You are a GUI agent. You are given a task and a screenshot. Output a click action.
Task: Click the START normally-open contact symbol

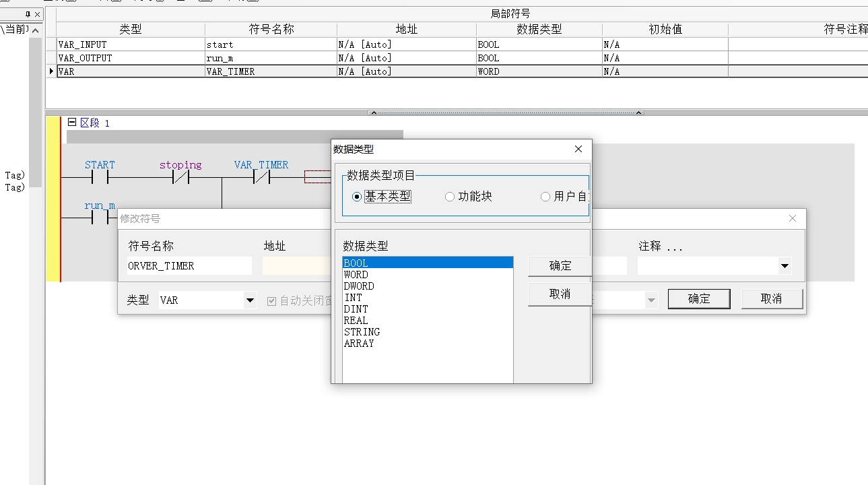coord(100,178)
